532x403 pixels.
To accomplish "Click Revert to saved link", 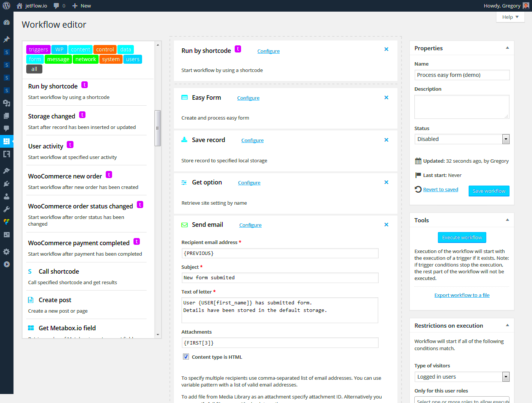I will click(x=441, y=189).
